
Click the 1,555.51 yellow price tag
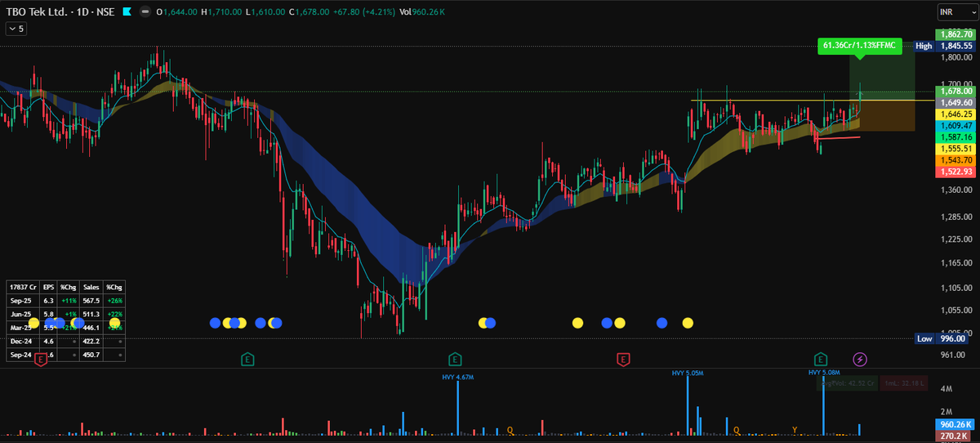tap(955, 149)
